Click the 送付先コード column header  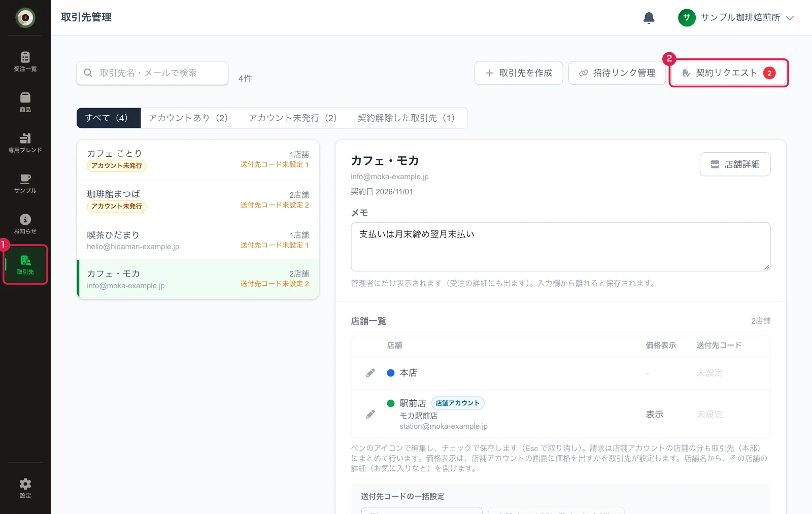(719, 346)
